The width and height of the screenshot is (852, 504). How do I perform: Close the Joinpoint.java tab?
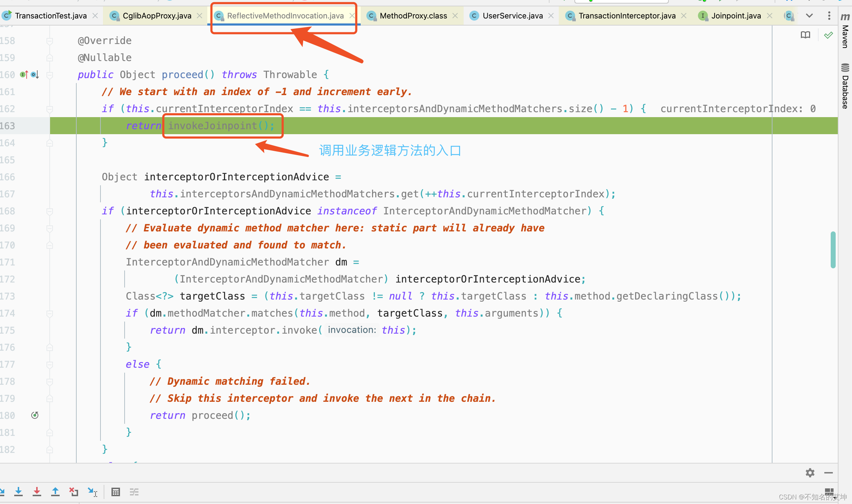pyautogui.click(x=770, y=16)
